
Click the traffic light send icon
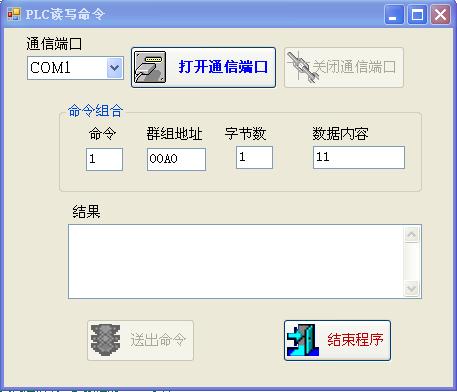coord(106,340)
